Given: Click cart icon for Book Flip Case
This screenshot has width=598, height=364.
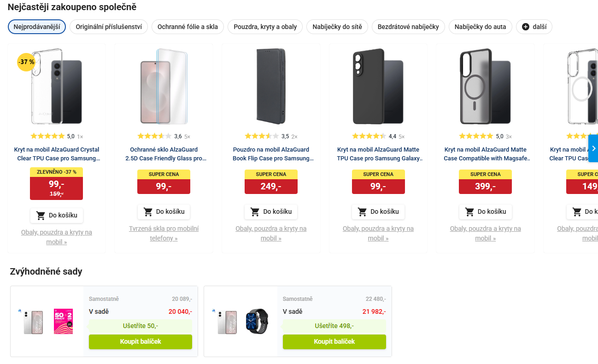Looking at the screenshot, I should click(x=255, y=211).
